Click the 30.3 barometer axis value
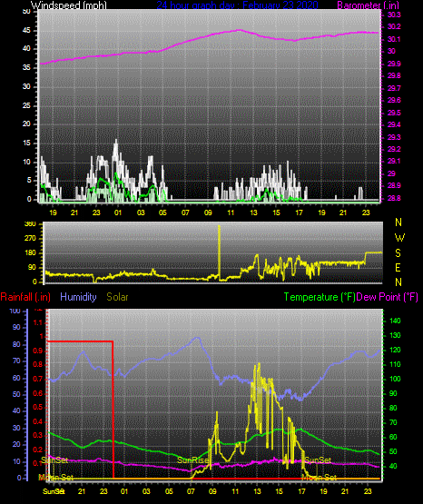The width and height of the screenshot is (423, 504). click(394, 15)
